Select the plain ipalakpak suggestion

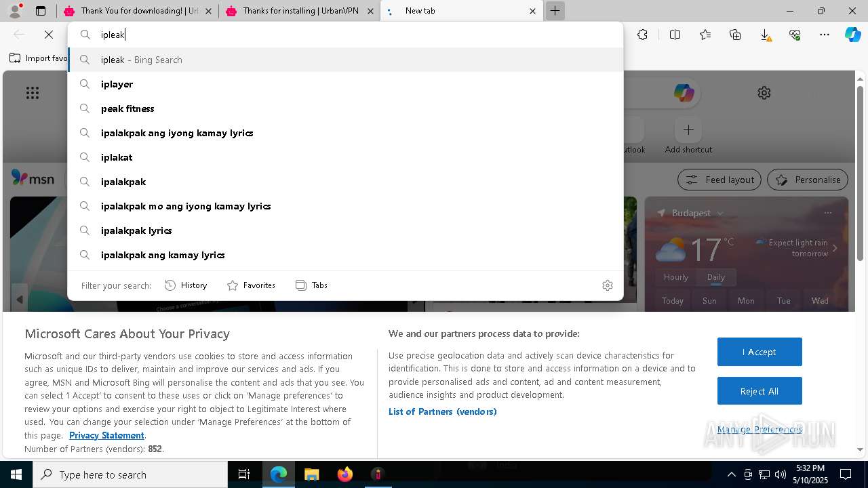coord(345,182)
